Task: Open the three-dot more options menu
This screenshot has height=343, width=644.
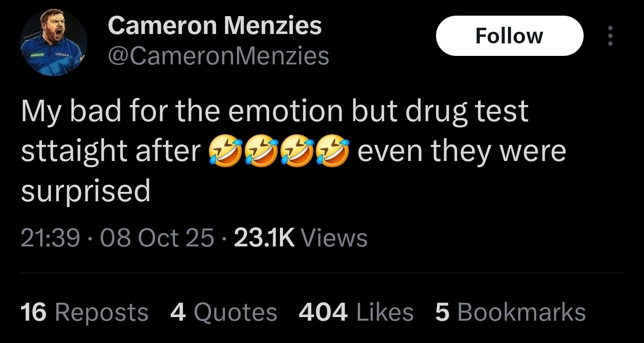Action: 610,36
